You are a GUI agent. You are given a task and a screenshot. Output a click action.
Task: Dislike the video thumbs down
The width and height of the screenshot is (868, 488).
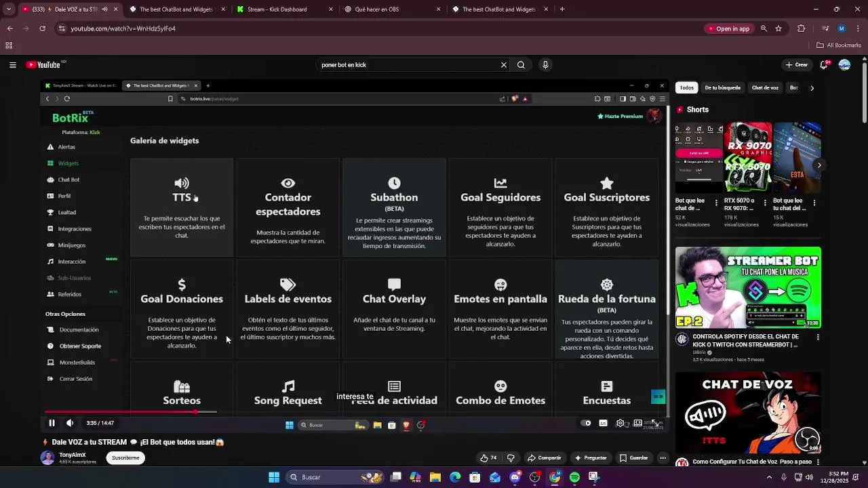511,457
